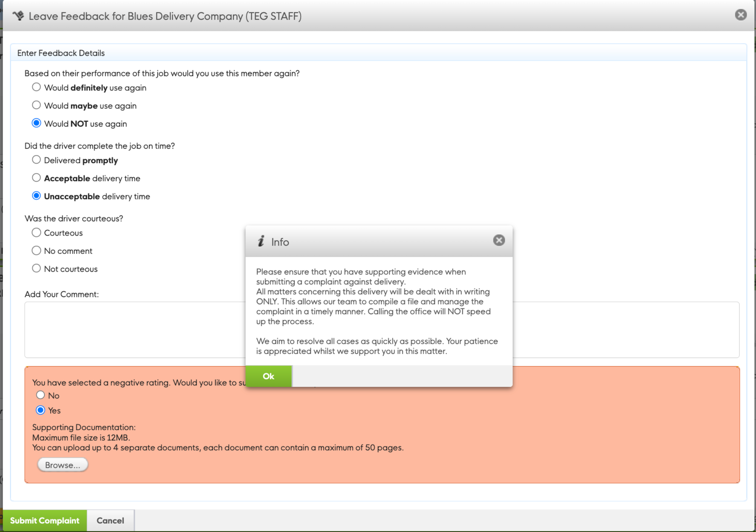Mark driver as Courteous
The width and height of the screenshot is (756, 532).
(36, 233)
